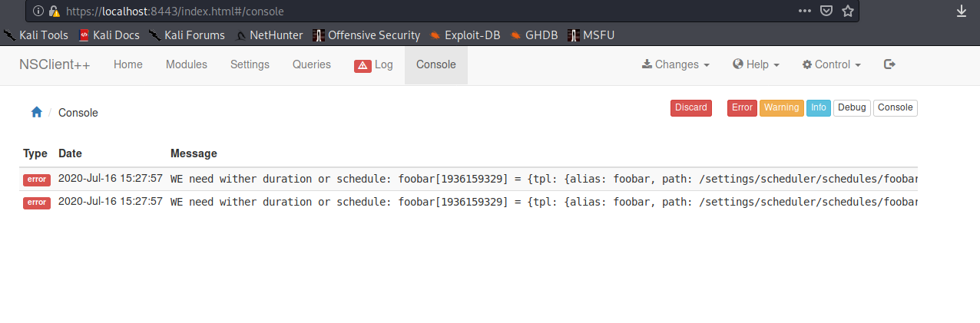Toggle the Info log level filter

coord(819,108)
